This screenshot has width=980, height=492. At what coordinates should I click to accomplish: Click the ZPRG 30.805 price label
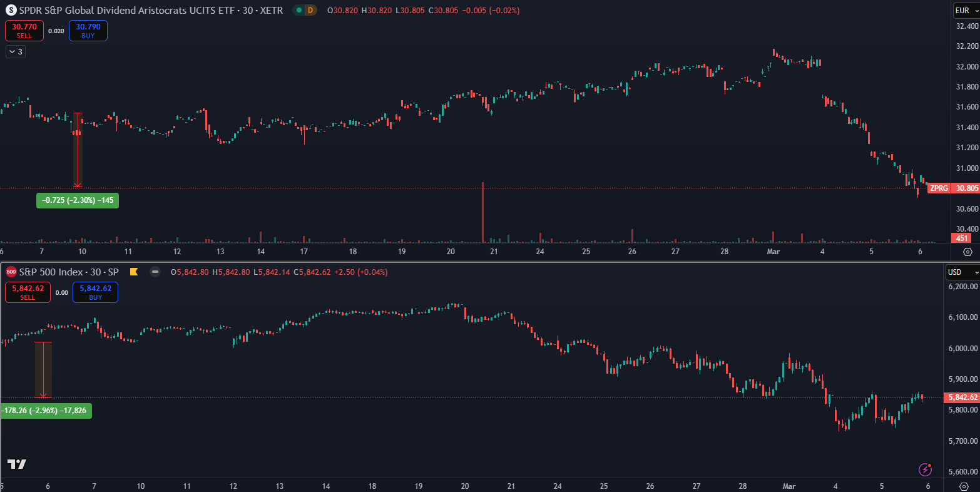(953, 188)
